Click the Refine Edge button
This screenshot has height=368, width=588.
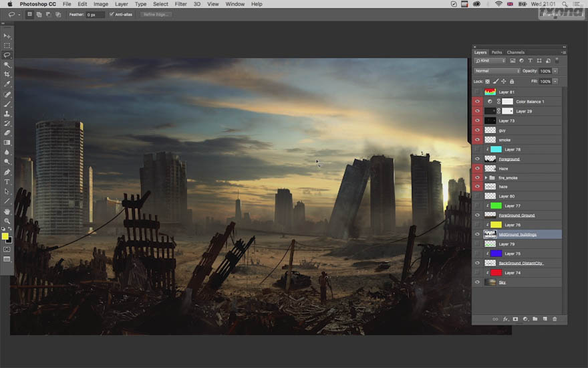[x=156, y=14]
